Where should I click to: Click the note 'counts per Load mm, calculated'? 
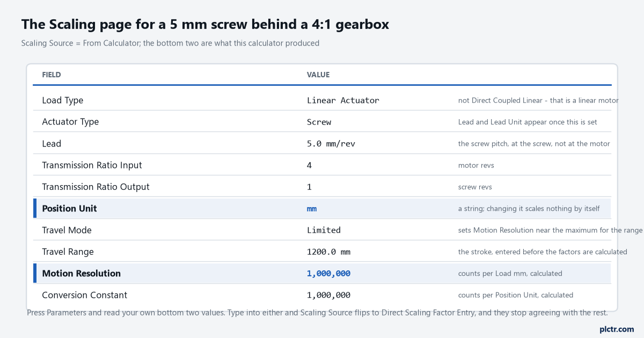[x=510, y=274]
